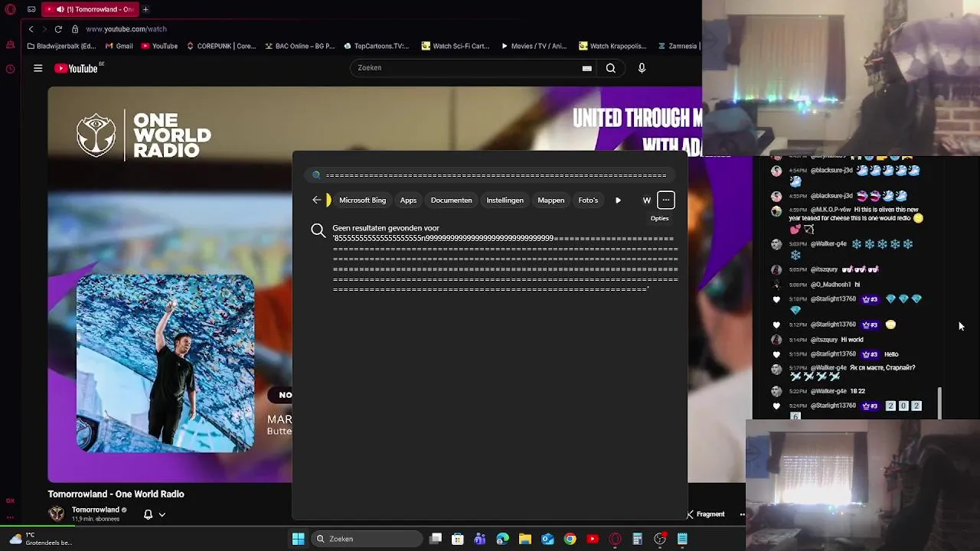
Task: Open the BAC Online bookmark
Action: pos(299,46)
